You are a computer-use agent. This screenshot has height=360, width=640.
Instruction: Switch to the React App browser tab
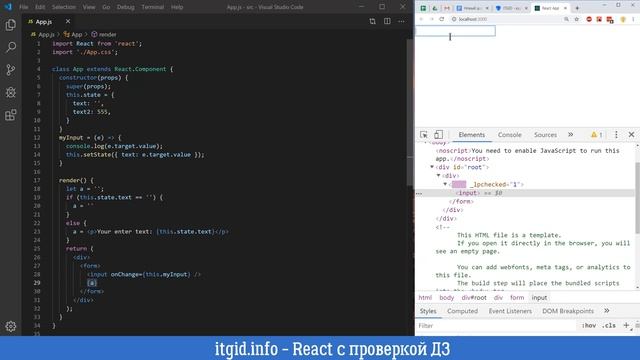[x=551, y=8]
